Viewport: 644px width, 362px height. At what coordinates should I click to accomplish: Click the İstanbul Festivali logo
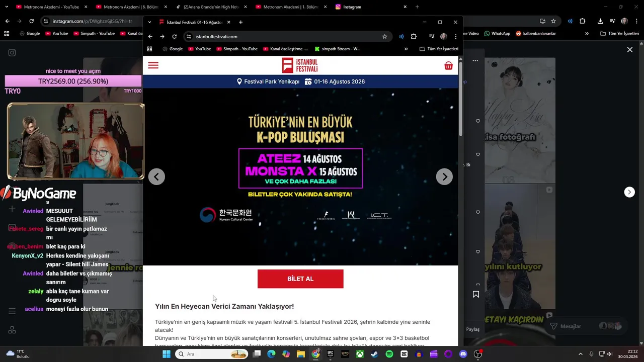point(300,65)
